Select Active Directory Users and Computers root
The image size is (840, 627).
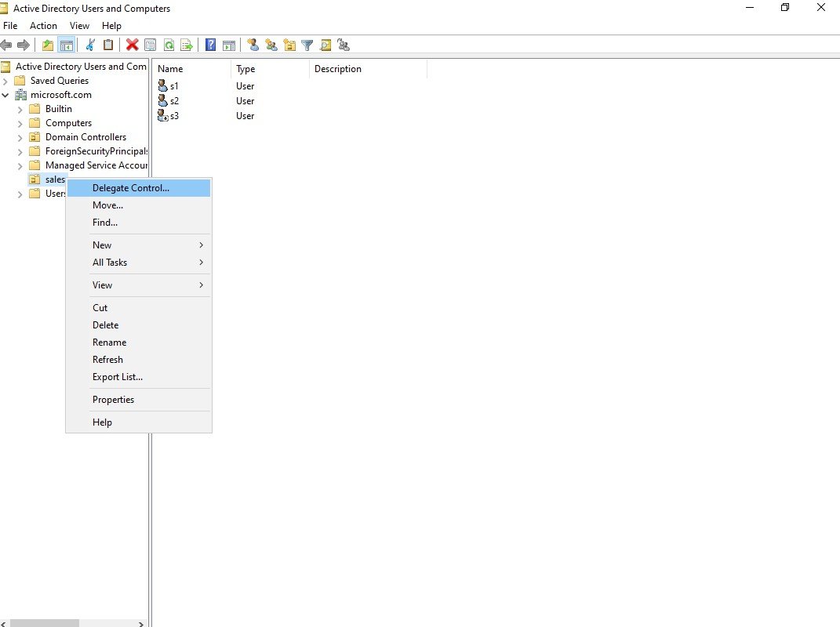[81, 67]
